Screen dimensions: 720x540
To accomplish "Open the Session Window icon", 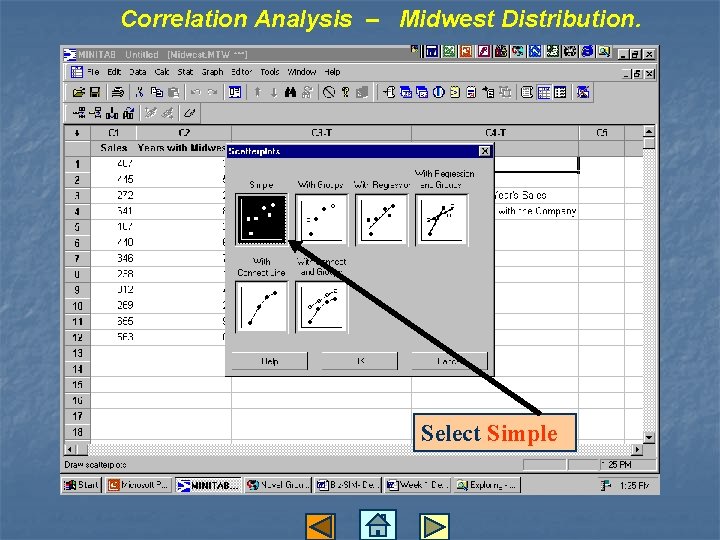I will coord(527,92).
